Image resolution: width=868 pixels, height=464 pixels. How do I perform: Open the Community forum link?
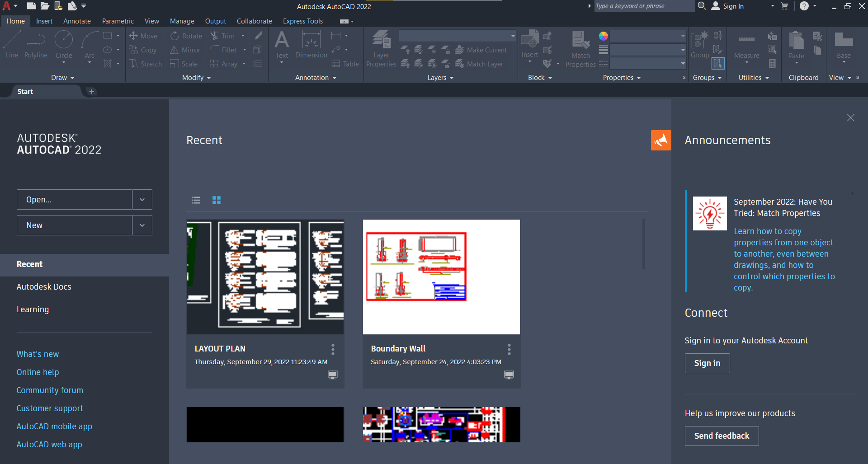50,390
